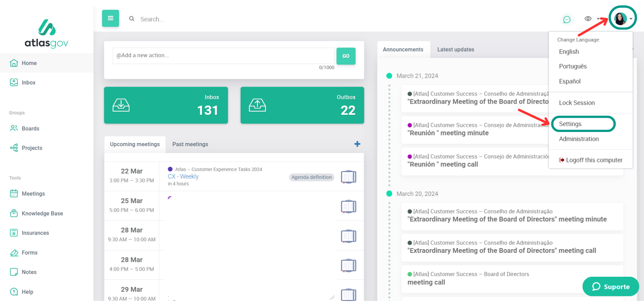
Task: Expand the user avatar dropdown
Action: [x=622, y=19]
